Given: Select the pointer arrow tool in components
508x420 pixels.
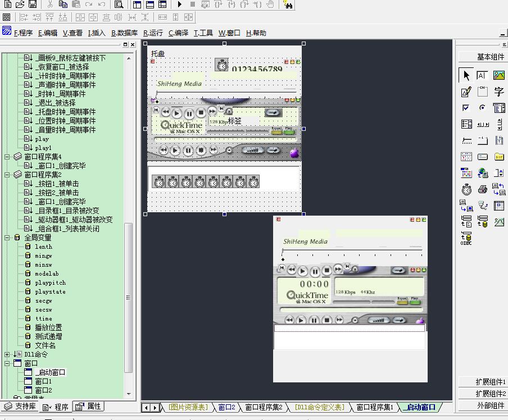Looking at the screenshot, I should click(466, 75).
